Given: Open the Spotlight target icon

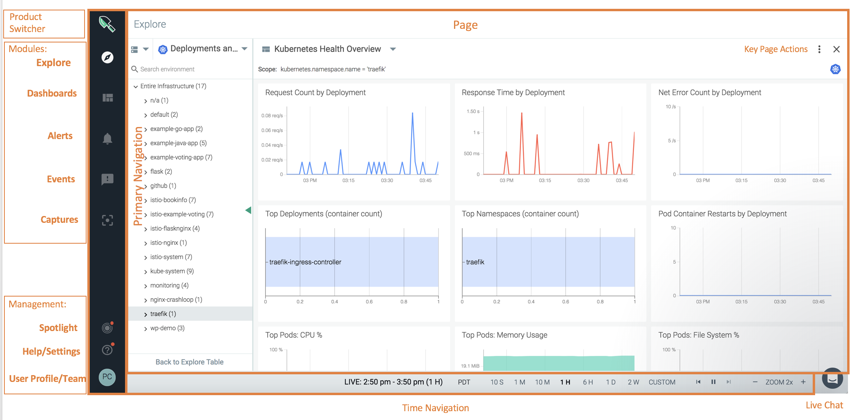Looking at the screenshot, I should (107, 328).
